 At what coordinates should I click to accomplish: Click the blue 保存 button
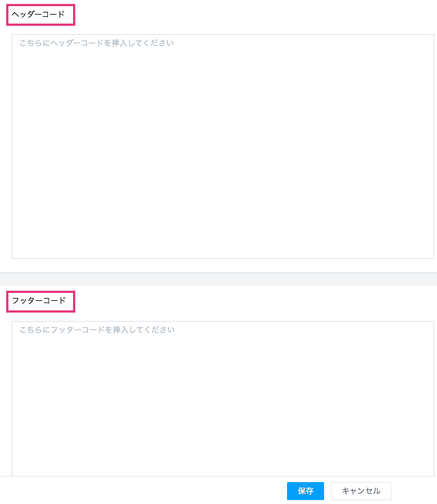[x=305, y=491]
